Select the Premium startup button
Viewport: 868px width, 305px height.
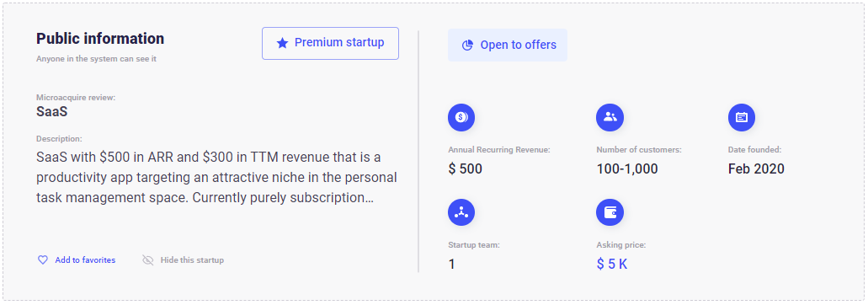pyautogui.click(x=331, y=43)
